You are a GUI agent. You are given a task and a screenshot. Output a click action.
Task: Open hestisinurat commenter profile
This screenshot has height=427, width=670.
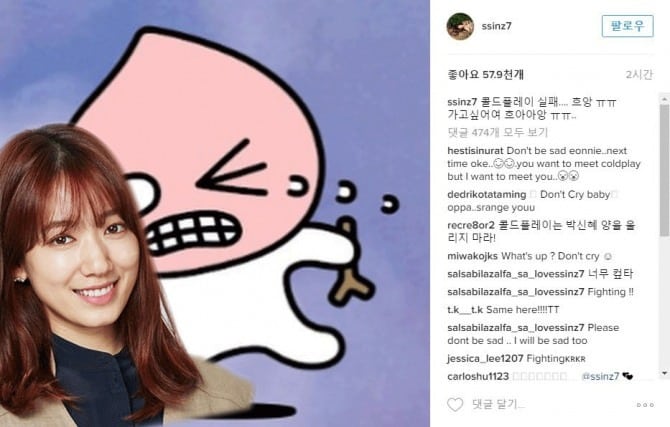(475, 151)
